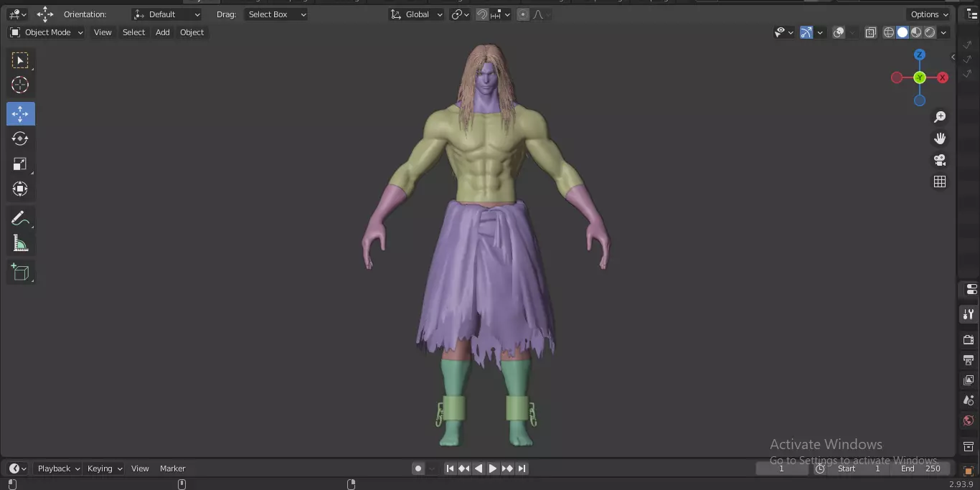The height and width of the screenshot is (490, 980).
Task: Switch perspective/orthographic grid icon
Action: pos(940,182)
